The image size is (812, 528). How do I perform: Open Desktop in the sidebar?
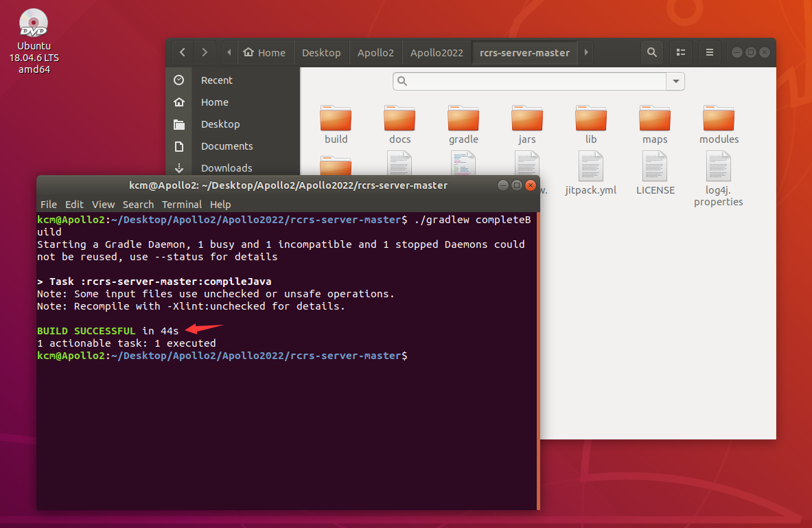point(220,124)
